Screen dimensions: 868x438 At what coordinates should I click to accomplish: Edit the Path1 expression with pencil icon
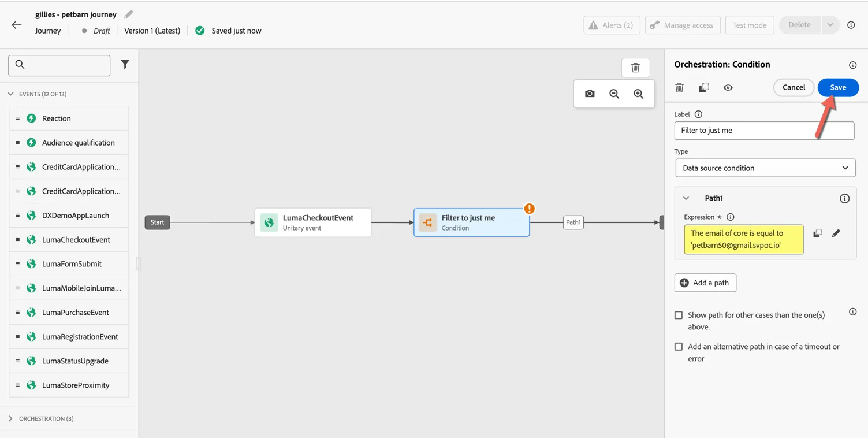(836, 233)
